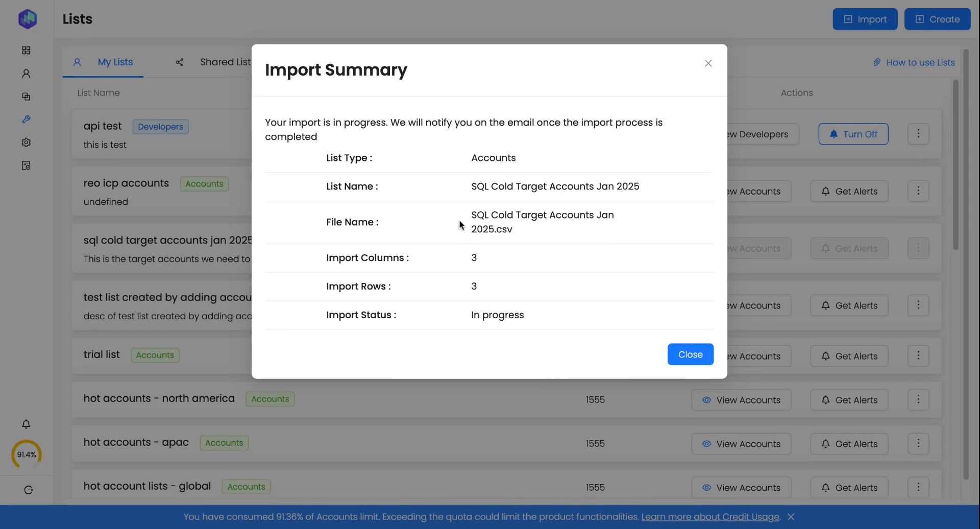The height and width of the screenshot is (529, 980).
Task: Open three-dot menu for trial list
Action: (918, 356)
